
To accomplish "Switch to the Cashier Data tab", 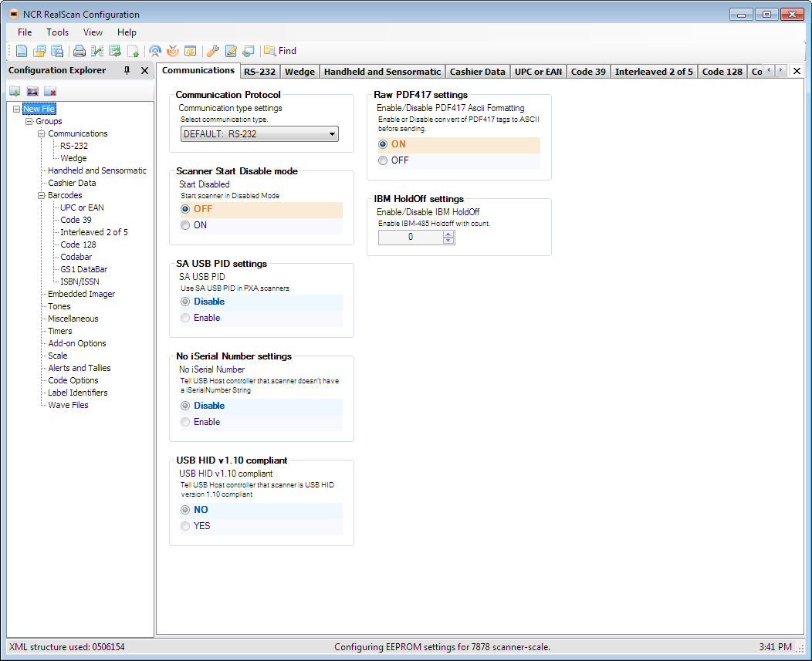I will [478, 72].
